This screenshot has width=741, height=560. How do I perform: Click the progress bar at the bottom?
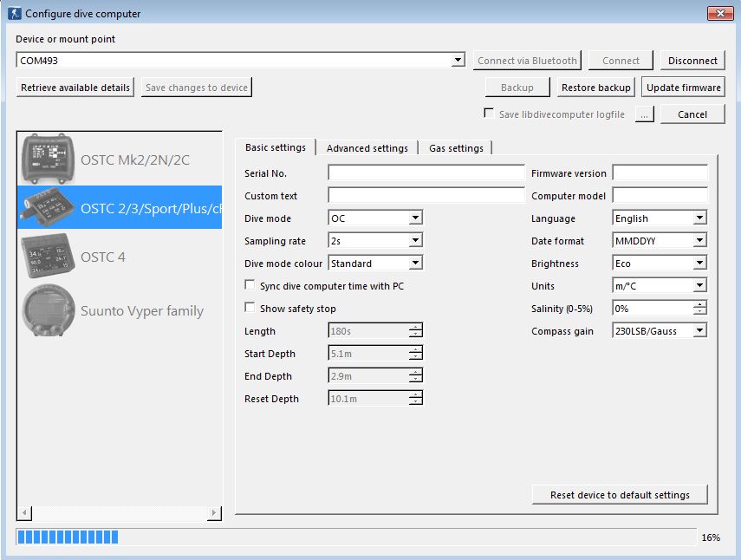click(355, 537)
